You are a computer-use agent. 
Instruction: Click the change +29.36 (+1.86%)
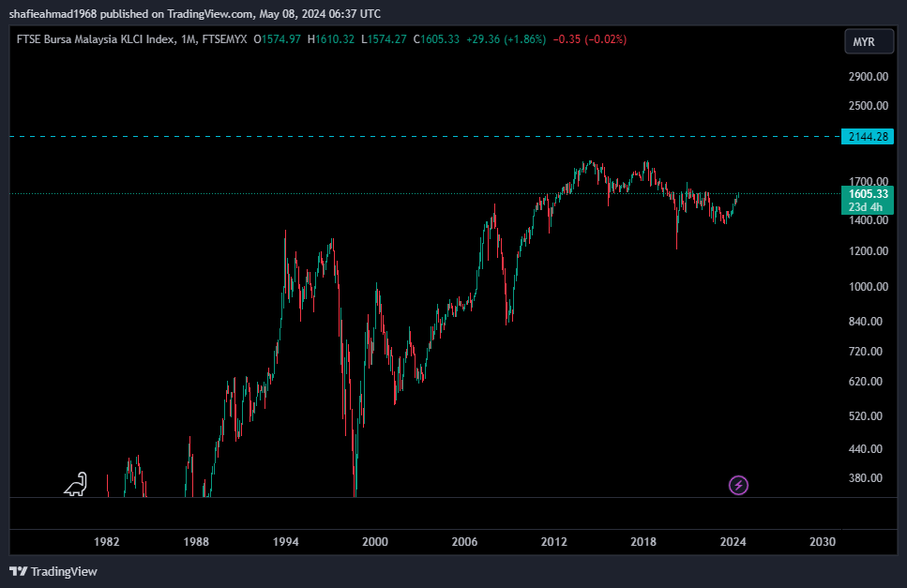point(506,39)
